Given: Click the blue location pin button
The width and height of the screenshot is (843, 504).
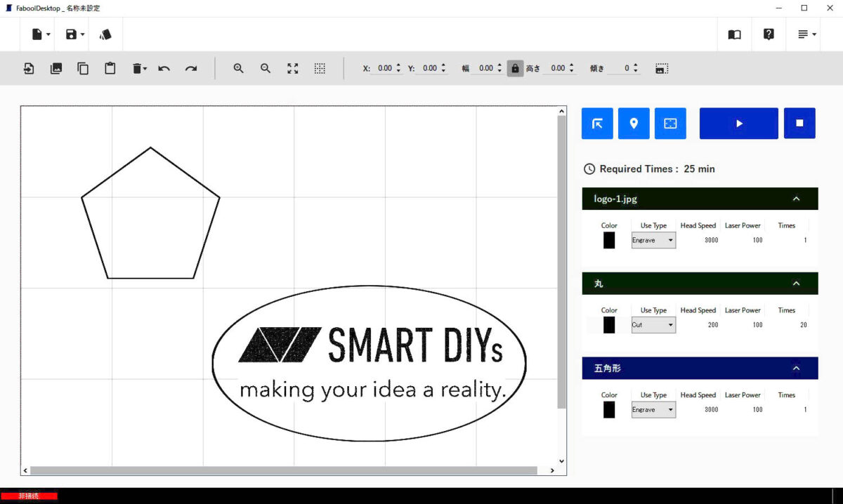Looking at the screenshot, I should pos(634,124).
